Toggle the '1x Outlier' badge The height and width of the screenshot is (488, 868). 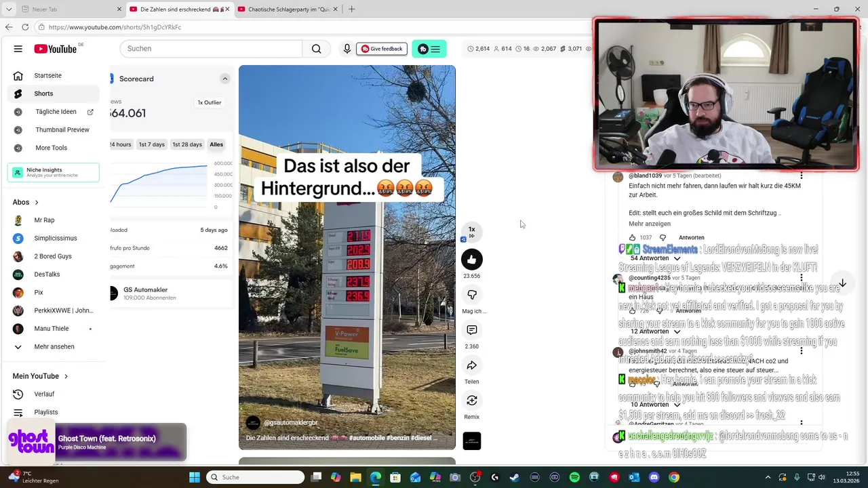tap(210, 102)
